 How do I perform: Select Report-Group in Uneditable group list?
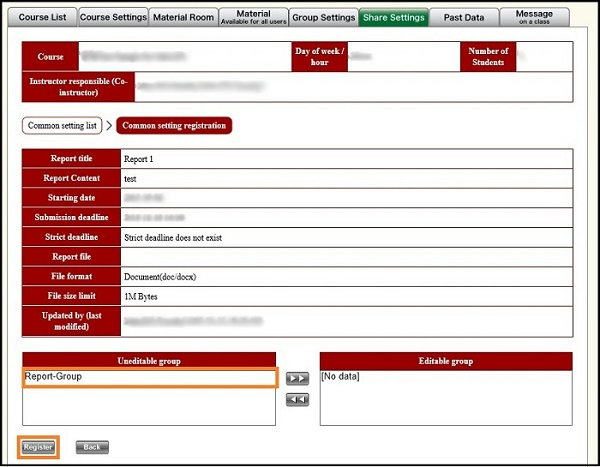click(x=149, y=377)
